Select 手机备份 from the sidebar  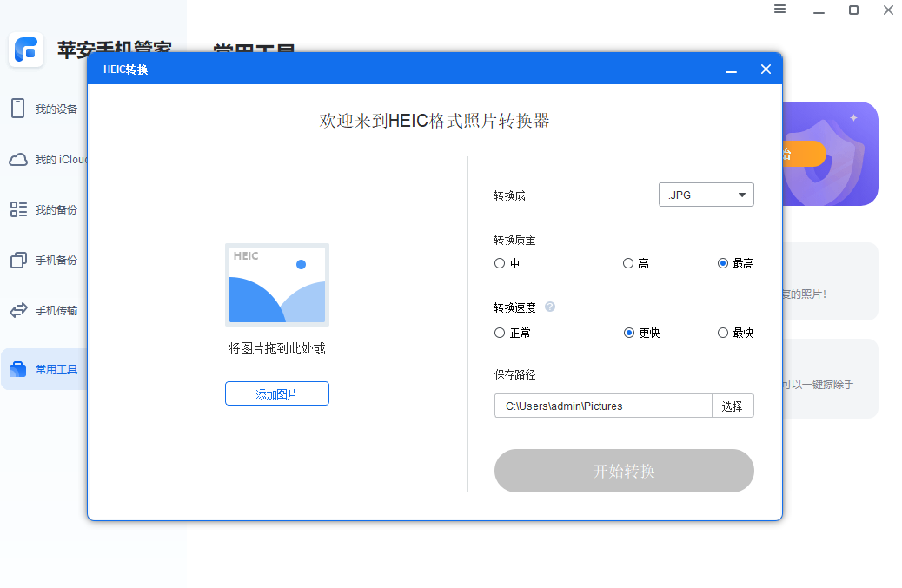[48, 260]
